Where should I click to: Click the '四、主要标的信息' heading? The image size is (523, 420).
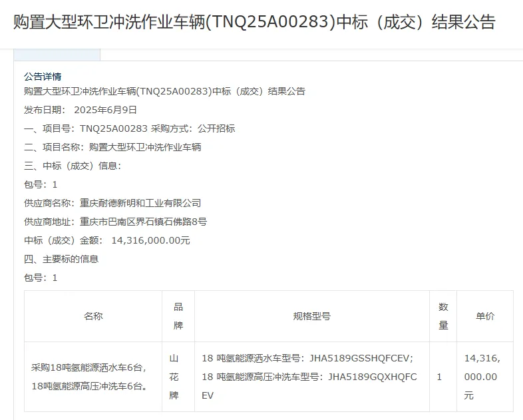coord(61,259)
